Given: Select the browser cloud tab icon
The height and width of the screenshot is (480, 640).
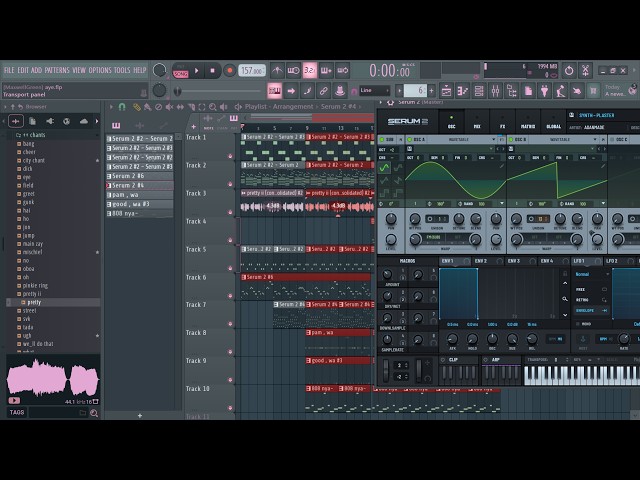Looking at the screenshot, I should [84, 121].
